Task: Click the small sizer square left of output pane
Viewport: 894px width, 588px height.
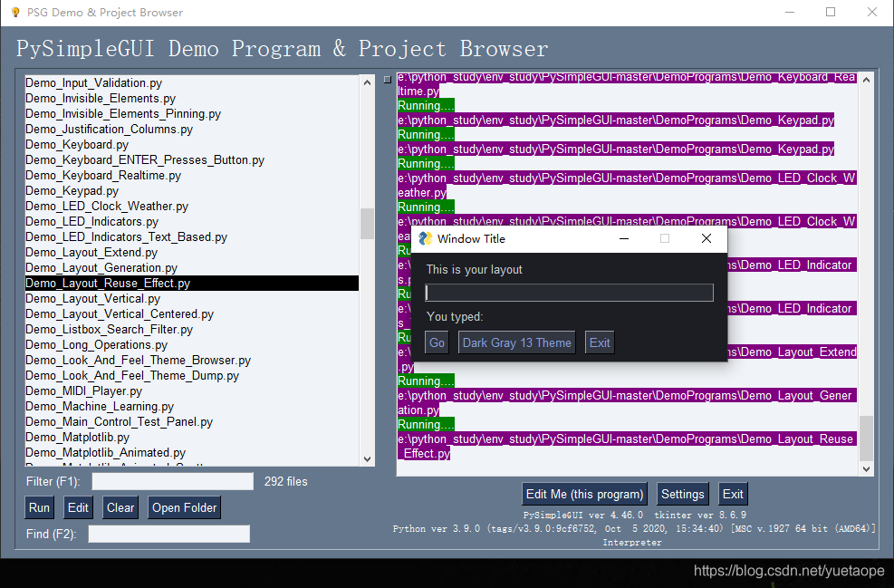Action: (388, 80)
